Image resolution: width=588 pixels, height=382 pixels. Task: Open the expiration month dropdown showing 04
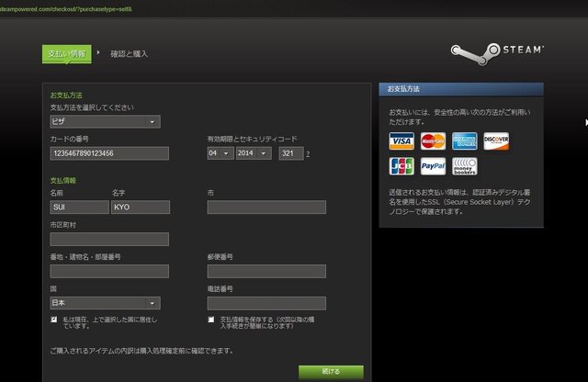tap(220, 152)
